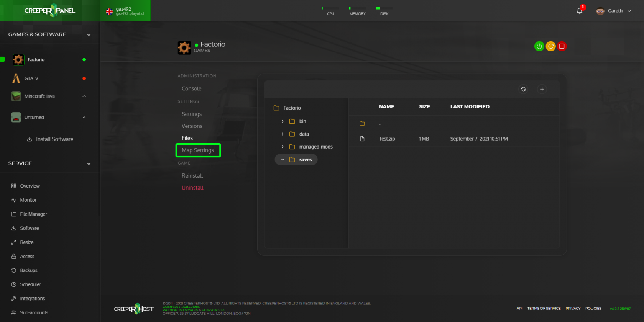Sort by the LAST MODIFIED column header

[x=470, y=107]
